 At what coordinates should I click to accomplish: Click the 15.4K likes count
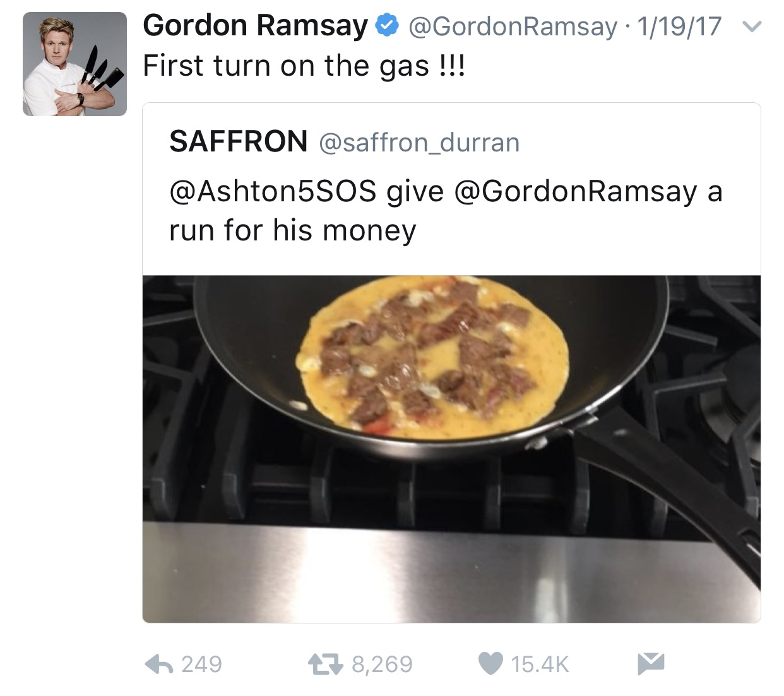[540, 664]
